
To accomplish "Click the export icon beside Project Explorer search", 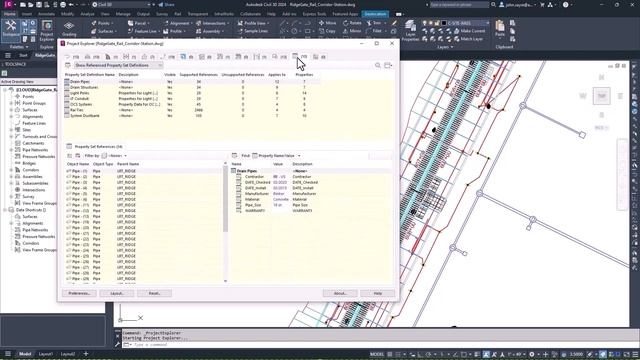I will coord(388,65).
